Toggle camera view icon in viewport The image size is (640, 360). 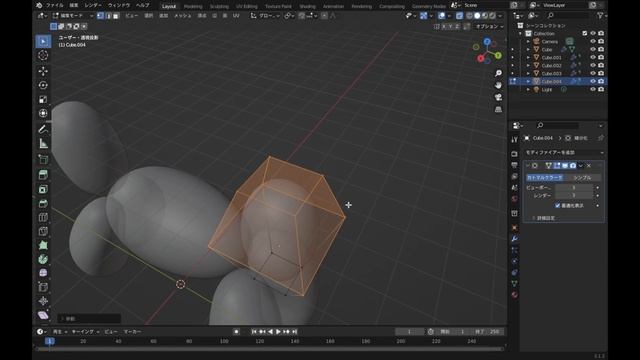498,97
